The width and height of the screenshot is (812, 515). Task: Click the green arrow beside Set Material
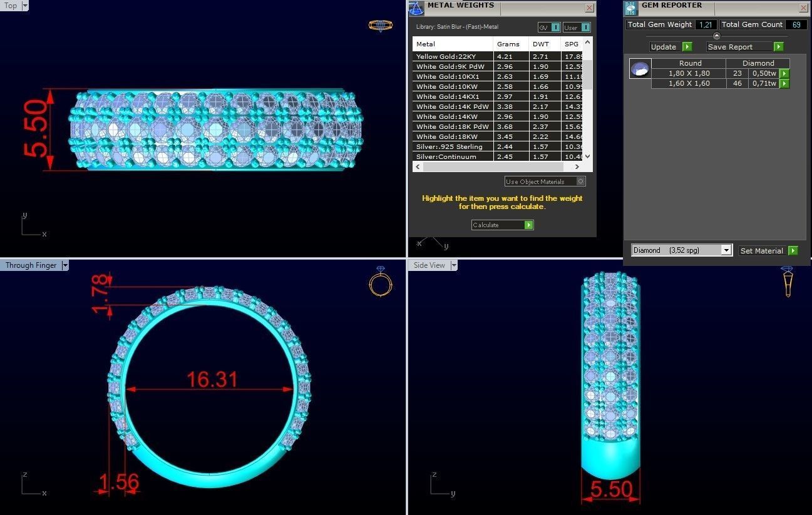(793, 250)
